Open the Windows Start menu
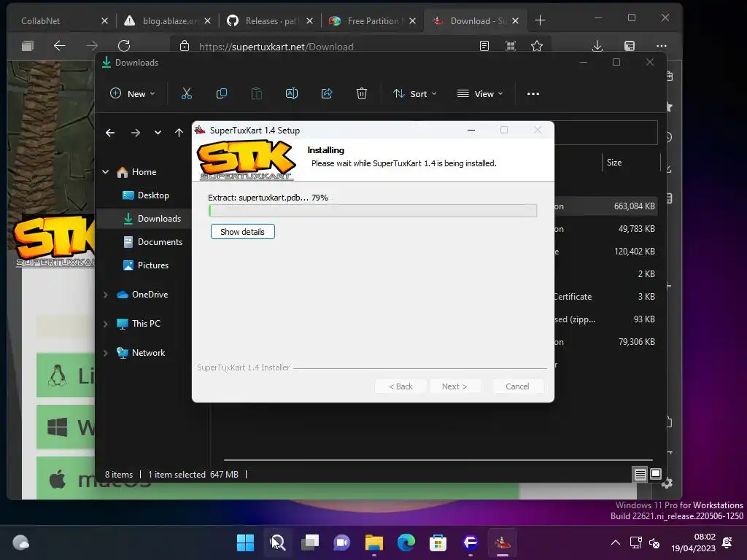Screen dimensions: 747x560 click(245, 542)
